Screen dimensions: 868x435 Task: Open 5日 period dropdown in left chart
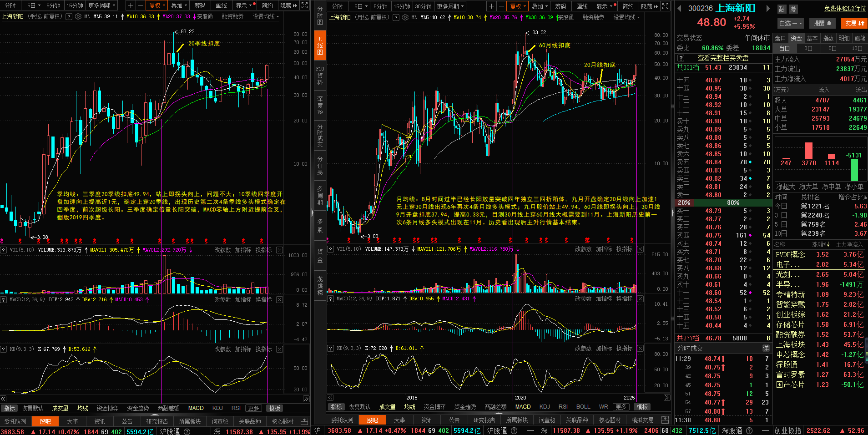pos(34,5)
